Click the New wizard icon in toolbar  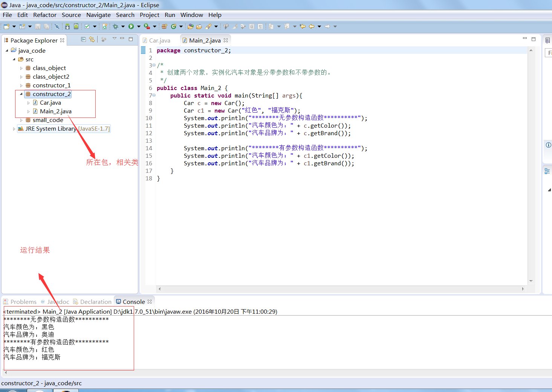[6, 26]
